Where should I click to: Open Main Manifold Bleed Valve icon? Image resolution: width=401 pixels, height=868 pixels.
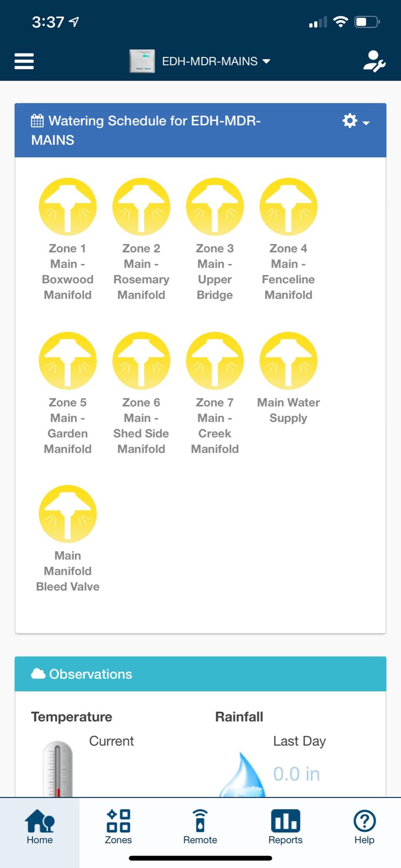pos(68,514)
